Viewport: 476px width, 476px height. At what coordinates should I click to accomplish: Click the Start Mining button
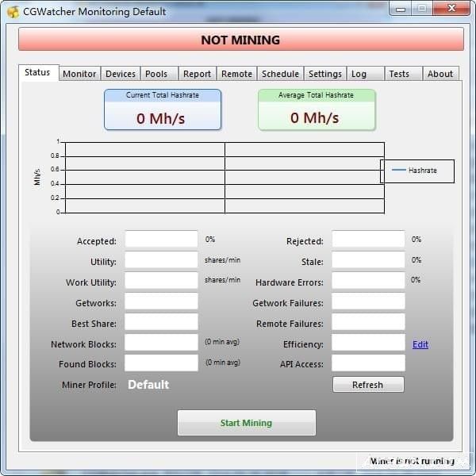click(247, 423)
